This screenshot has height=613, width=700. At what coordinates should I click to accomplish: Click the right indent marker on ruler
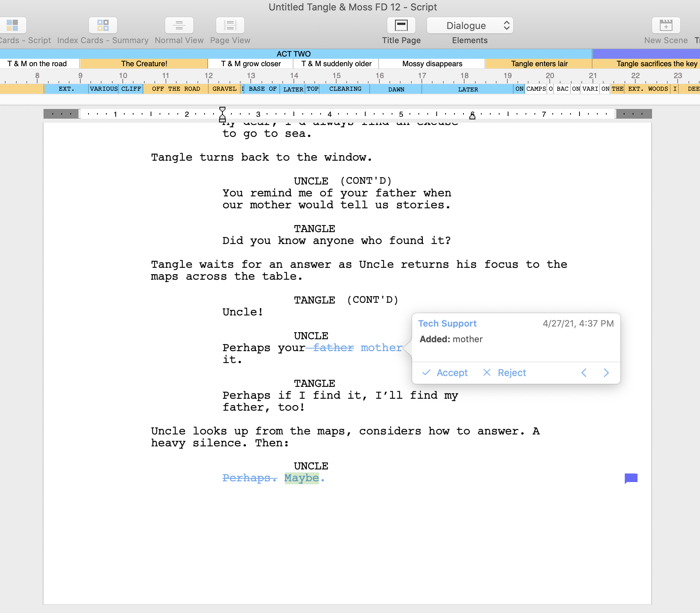(472, 116)
